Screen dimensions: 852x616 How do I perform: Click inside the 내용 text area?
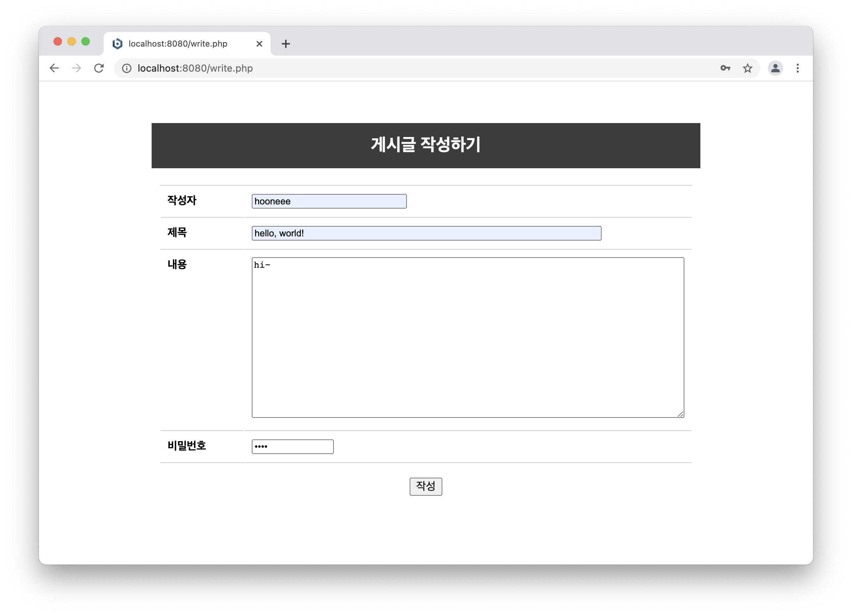tap(467, 337)
